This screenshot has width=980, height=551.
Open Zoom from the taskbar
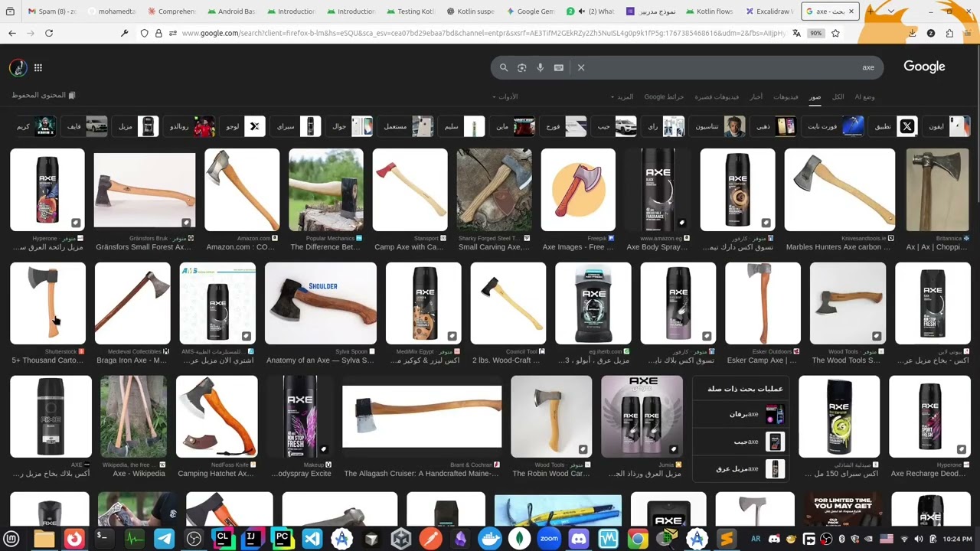point(549,539)
